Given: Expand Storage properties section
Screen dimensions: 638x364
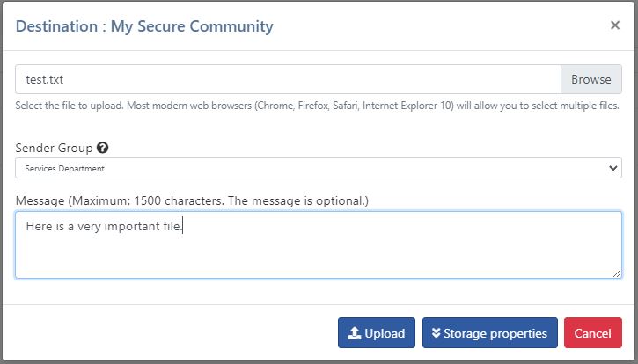Looking at the screenshot, I should 490,333.
